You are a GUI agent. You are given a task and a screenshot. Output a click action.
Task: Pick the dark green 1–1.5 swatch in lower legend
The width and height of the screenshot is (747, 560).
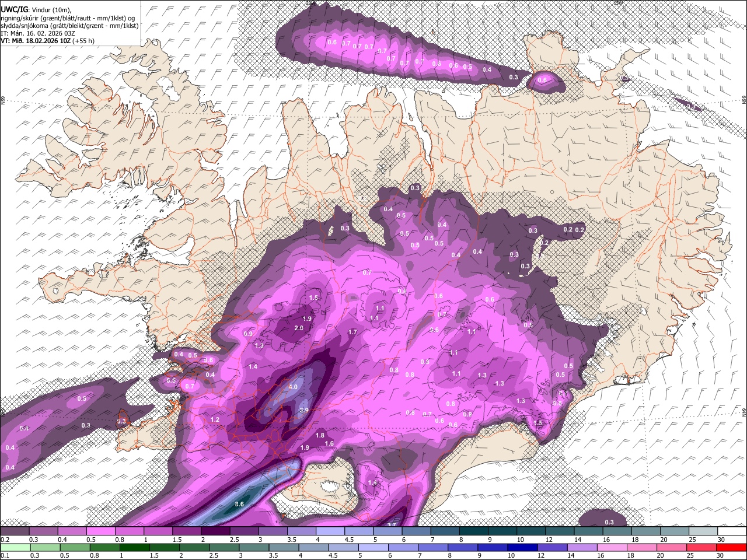click(x=135, y=547)
